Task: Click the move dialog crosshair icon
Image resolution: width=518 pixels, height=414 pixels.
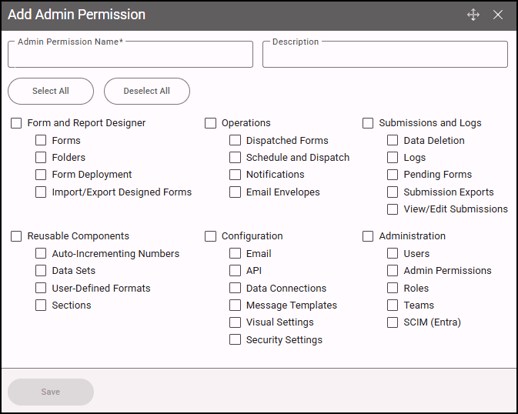Action: pos(473,15)
